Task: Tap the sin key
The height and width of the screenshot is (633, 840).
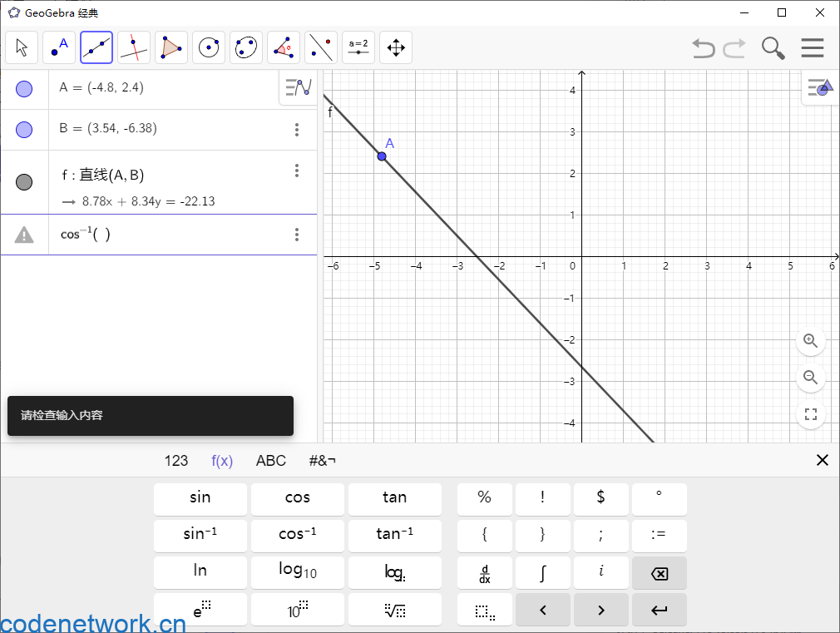Action: click(x=200, y=499)
